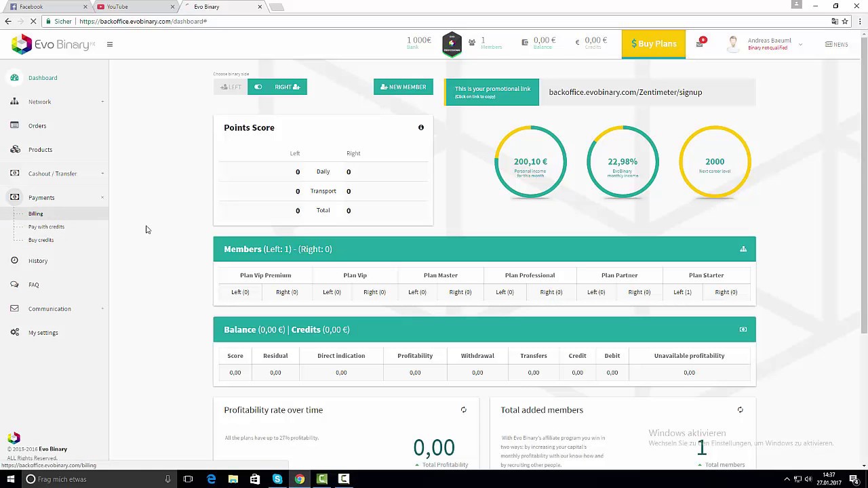Screen dimensions: 868x488
Task: Click the members people icon in header
Action: click(472, 42)
